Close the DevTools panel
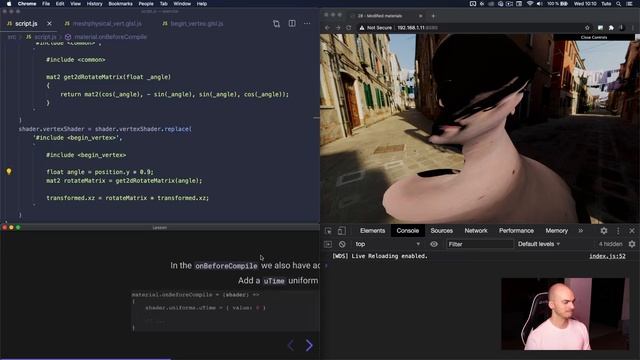640x360 pixels. point(632,231)
